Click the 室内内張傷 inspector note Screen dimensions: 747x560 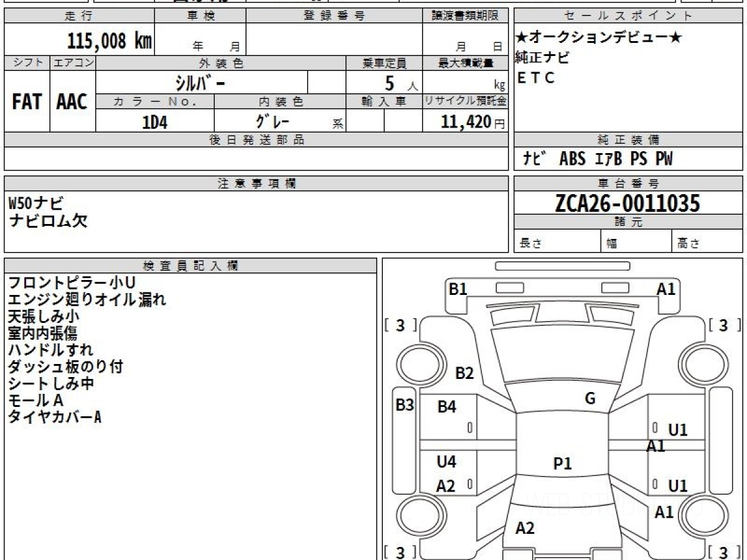[42, 334]
